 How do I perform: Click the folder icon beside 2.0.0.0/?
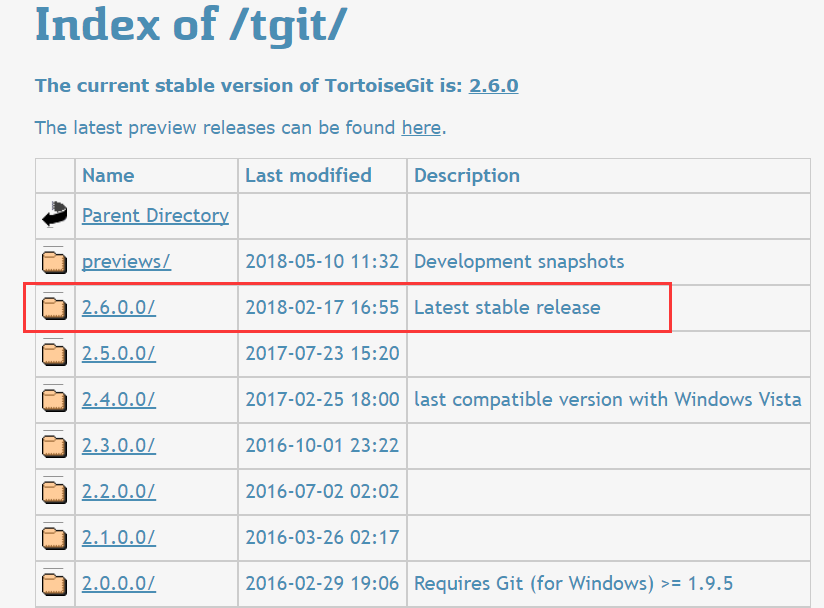coord(54,584)
